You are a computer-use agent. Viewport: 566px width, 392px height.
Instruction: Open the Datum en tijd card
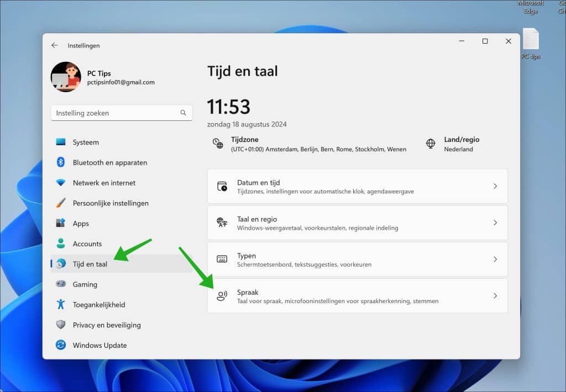point(358,186)
